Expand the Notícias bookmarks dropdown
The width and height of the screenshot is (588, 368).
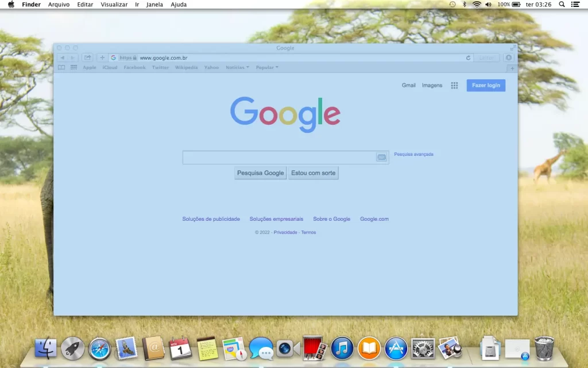click(237, 68)
